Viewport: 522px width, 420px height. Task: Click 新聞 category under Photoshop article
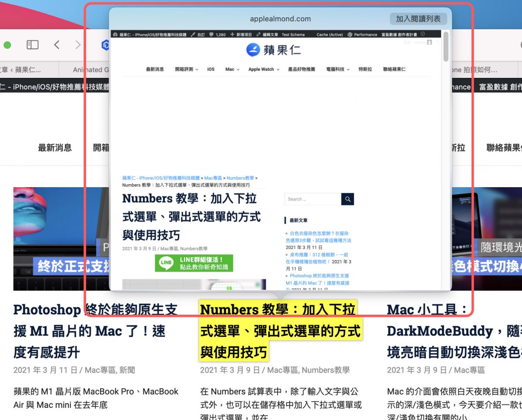coord(127,370)
